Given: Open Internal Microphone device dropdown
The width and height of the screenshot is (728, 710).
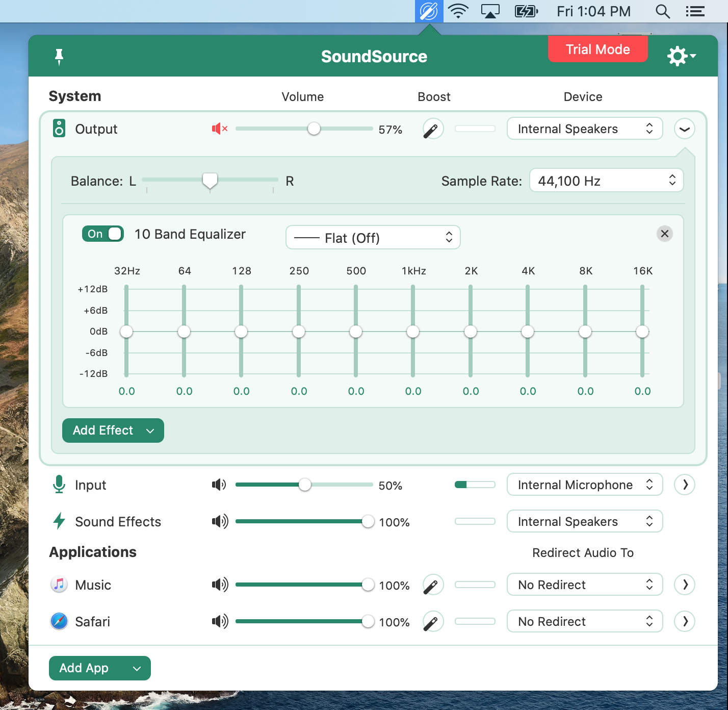Looking at the screenshot, I should tap(585, 485).
